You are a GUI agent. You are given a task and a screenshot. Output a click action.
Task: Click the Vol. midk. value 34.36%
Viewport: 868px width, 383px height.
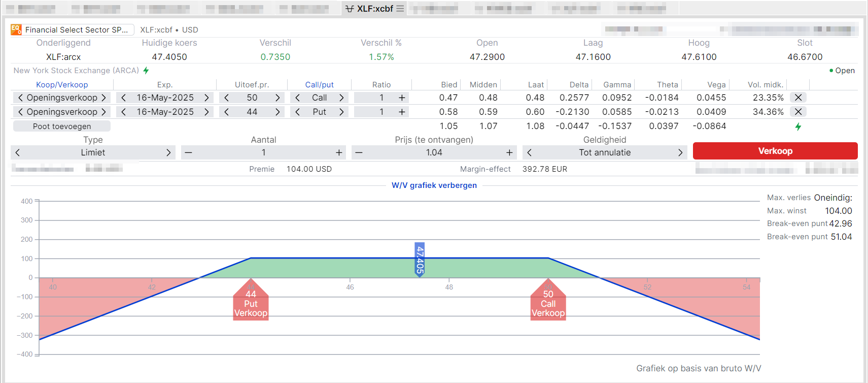[x=768, y=112]
